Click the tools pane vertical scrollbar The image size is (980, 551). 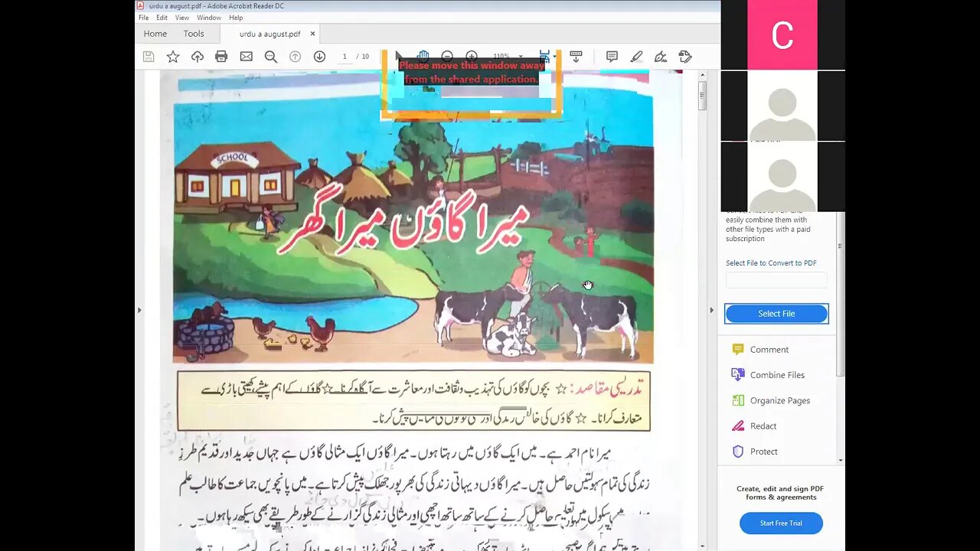(840, 295)
